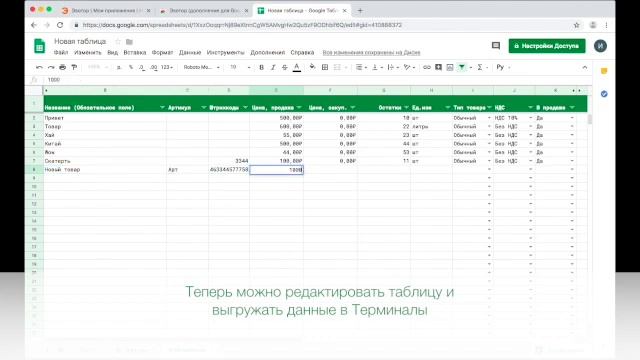640x360 pixels.
Task: Open the text color picker
Action: point(297,67)
